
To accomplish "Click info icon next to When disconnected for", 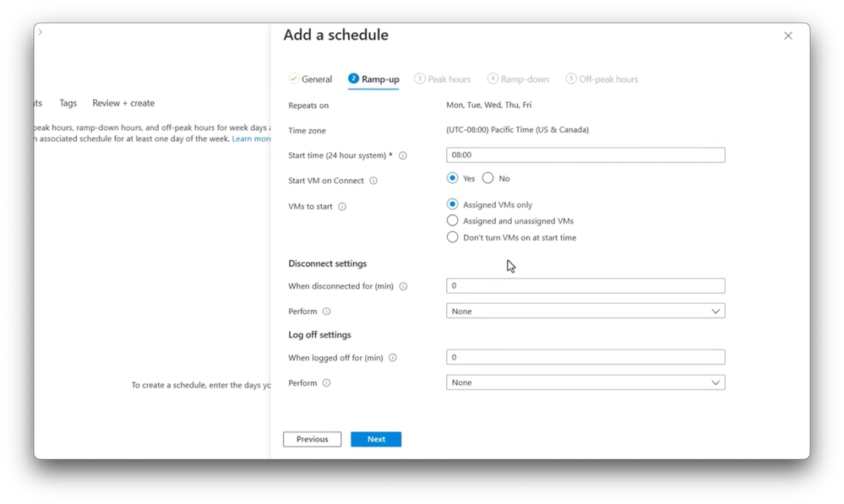I will (403, 286).
